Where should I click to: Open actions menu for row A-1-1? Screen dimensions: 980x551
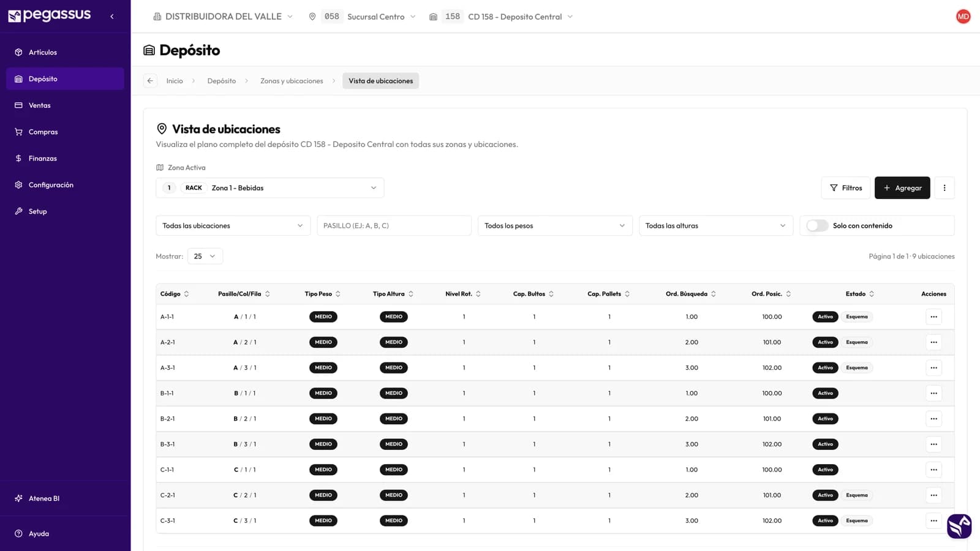[933, 317]
